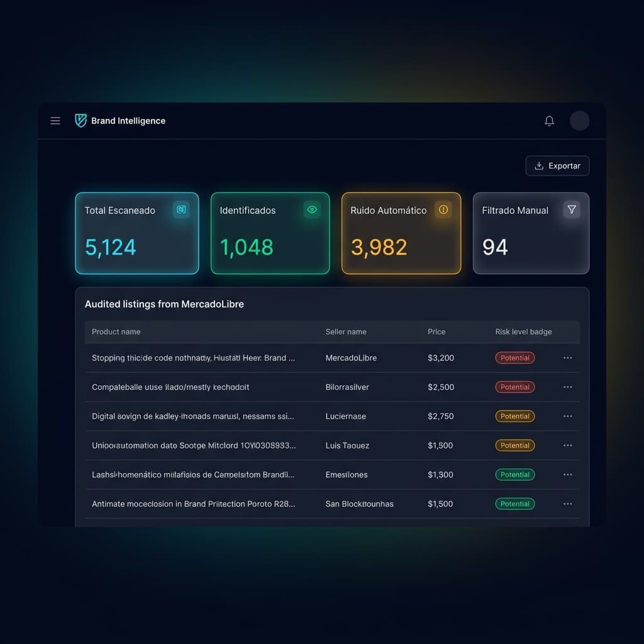Image resolution: width=644 pixels, height=644 pixels.
Task: Click Potential badge in $2,750 row
Action: click(514, 416)
